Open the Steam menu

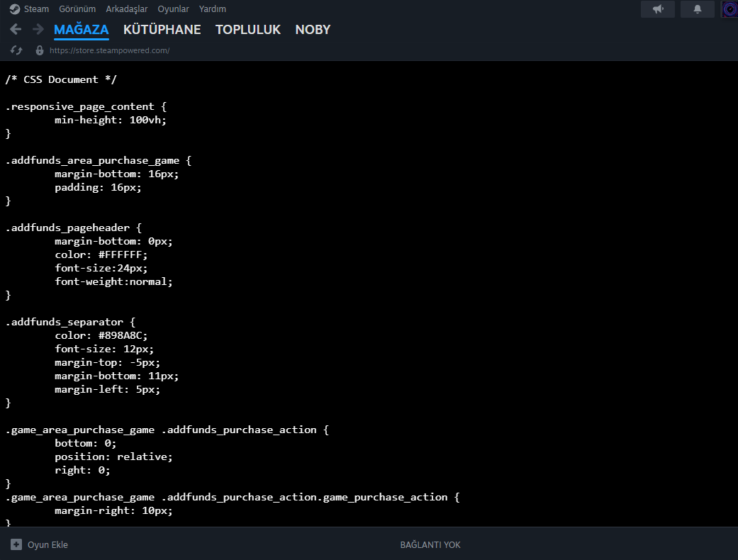pyautogui.click(x=36, y=9)
